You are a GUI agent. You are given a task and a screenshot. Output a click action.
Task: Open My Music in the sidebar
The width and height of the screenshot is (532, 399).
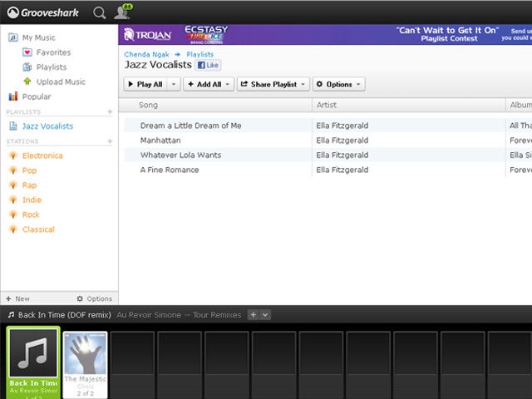click(39, 37)
